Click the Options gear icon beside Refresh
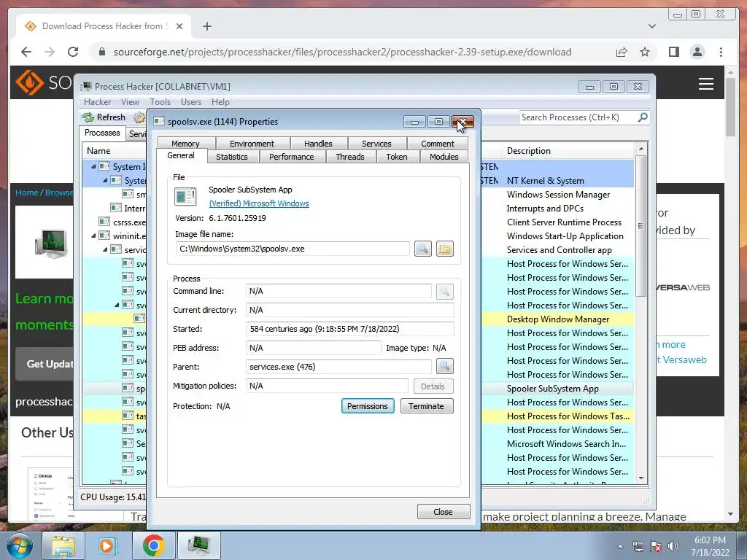 coord(139,117)
